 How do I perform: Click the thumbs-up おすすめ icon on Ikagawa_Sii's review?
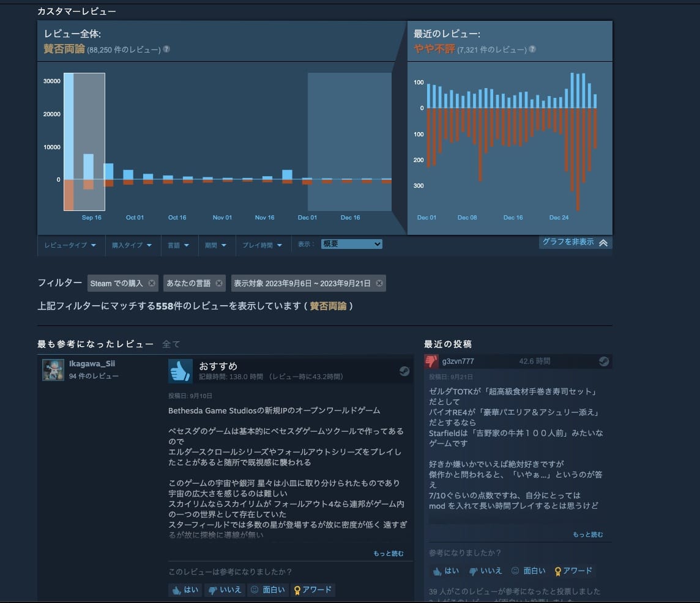pyautogui.click(x=181, y=371)
